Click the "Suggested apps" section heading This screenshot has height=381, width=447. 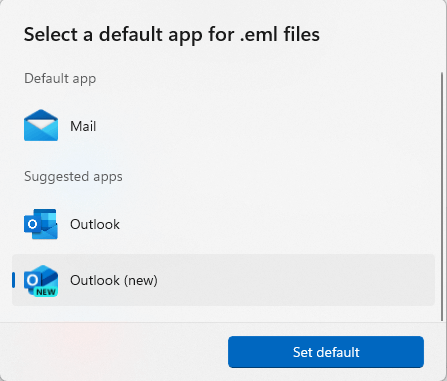(x=73, y=177)
